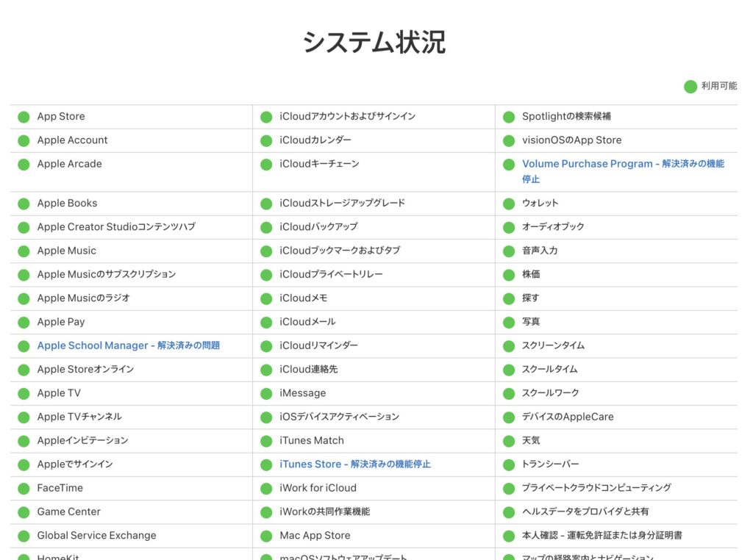This screenshot has width=753, height=560.
Task: Open the Apple School Manager resolved issue link
Action: pos(128,345)
